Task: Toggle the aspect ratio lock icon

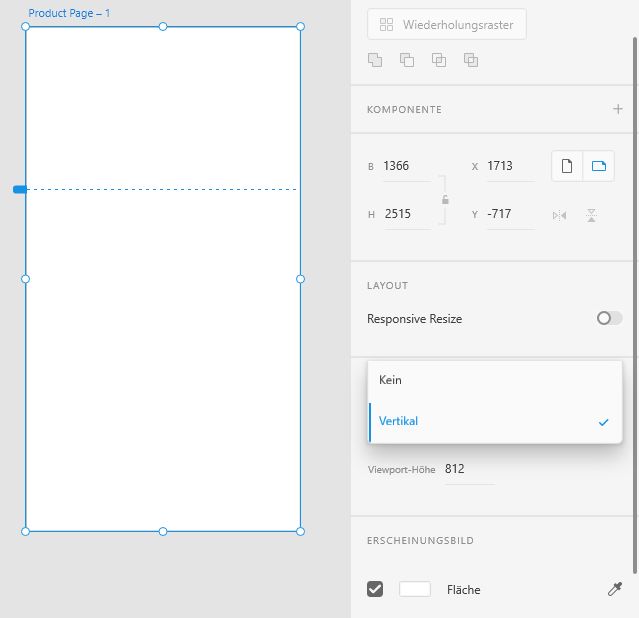Action: click(445, 199)
